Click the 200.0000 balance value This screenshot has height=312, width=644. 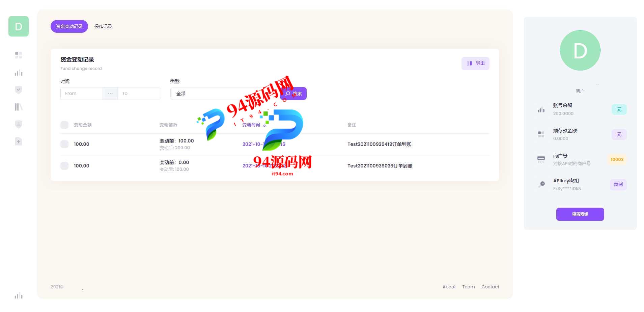pos(563,113)
